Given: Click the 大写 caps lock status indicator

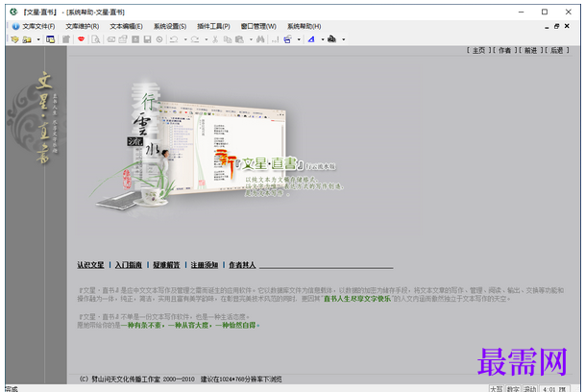Looking at the screenshot, I should pyautogui.click(x=497, y=389).
